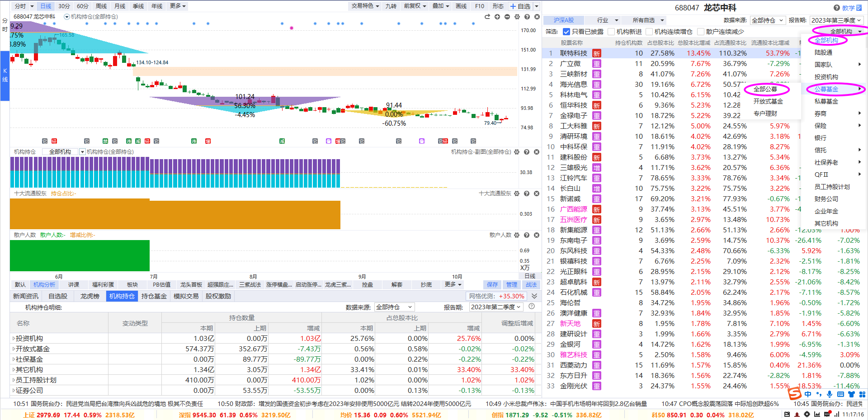Open settings gear of 十大流通股东 panel
The image size is (868, 420).
click(x=517, y=193)
